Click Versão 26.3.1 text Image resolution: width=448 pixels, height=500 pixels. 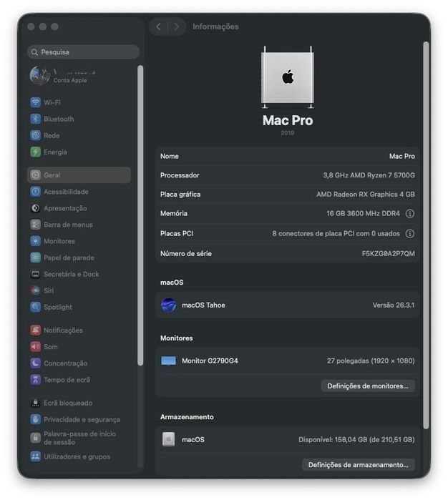[x=394, y=305]
